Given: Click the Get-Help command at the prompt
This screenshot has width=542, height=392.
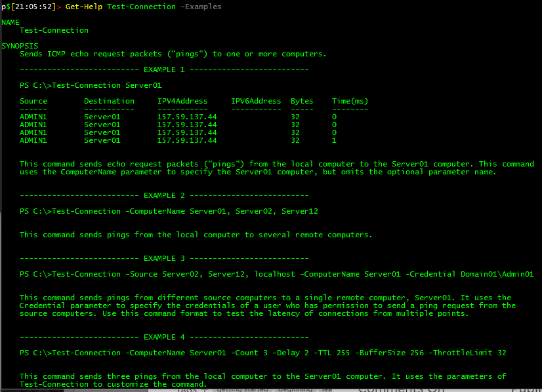Looking at the screenshot, I should pyautogui.click(x=83, y=7).
